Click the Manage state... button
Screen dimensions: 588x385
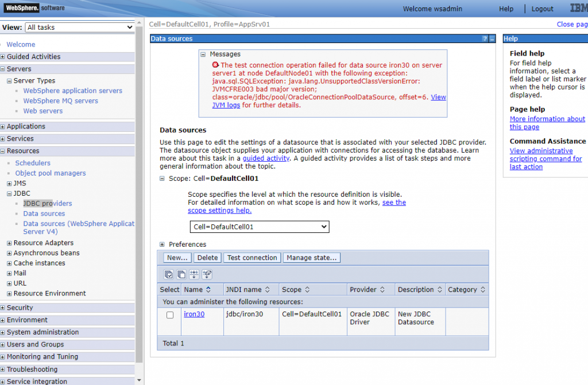[x=312, y=258]
